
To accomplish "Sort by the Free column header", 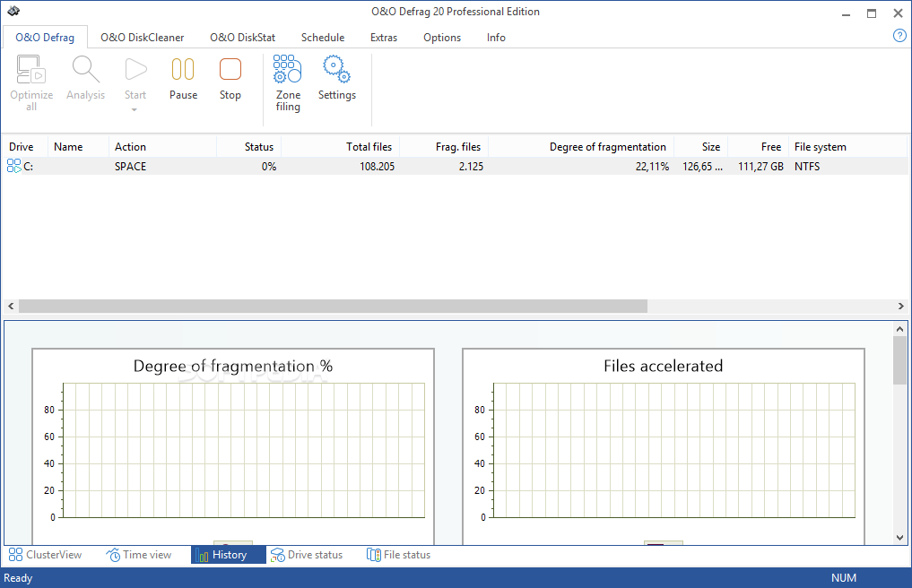I will 758,147.
